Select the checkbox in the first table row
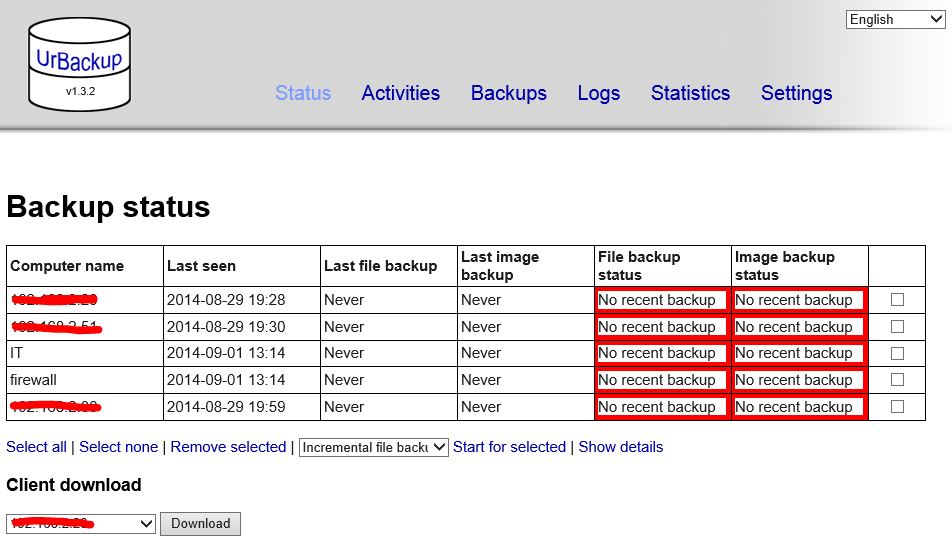This screenshot has height=547, width=952. point(897,299)
